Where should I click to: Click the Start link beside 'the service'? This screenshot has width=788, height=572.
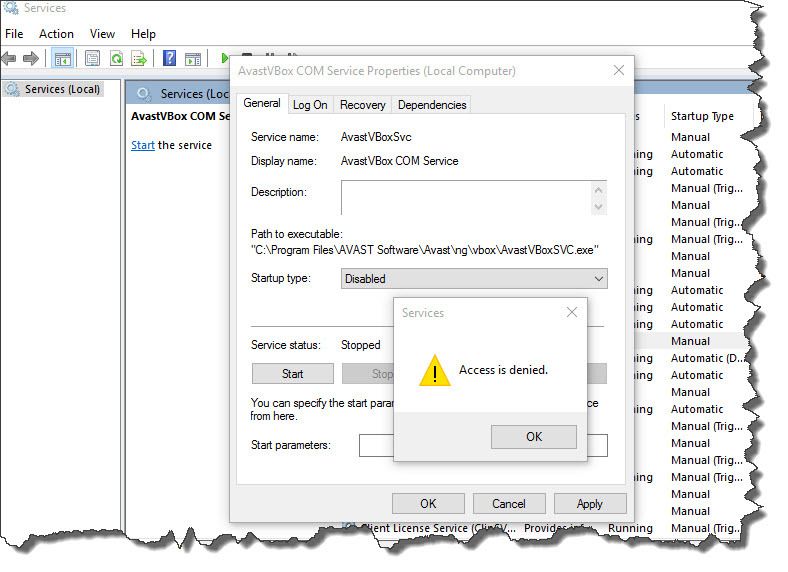143,145
